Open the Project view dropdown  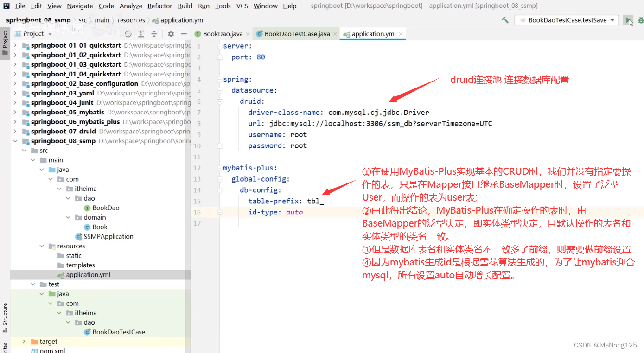(34, 34)
